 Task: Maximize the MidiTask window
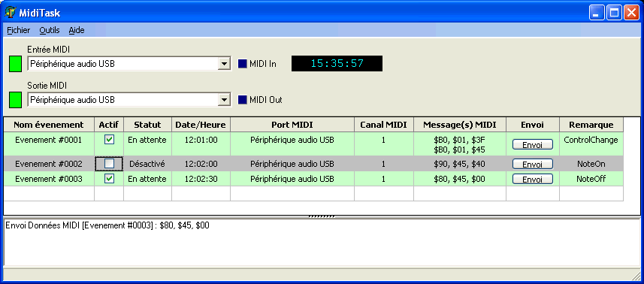tap(615, 13)
